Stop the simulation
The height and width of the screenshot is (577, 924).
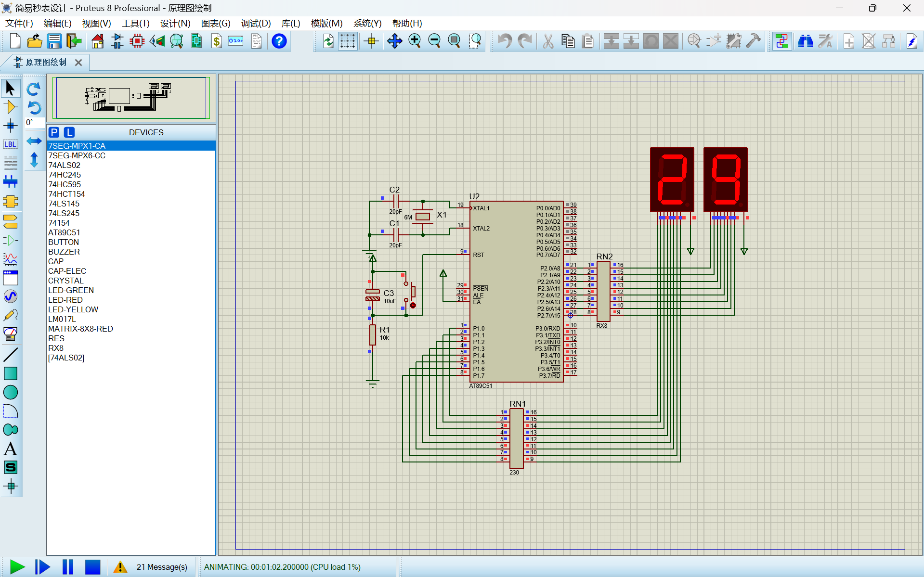pos(92,567)
